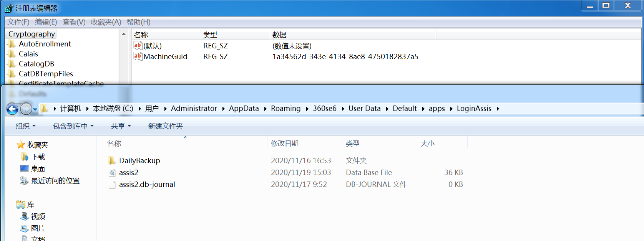Click the Default breadcrumb segment

coord(405,109)
